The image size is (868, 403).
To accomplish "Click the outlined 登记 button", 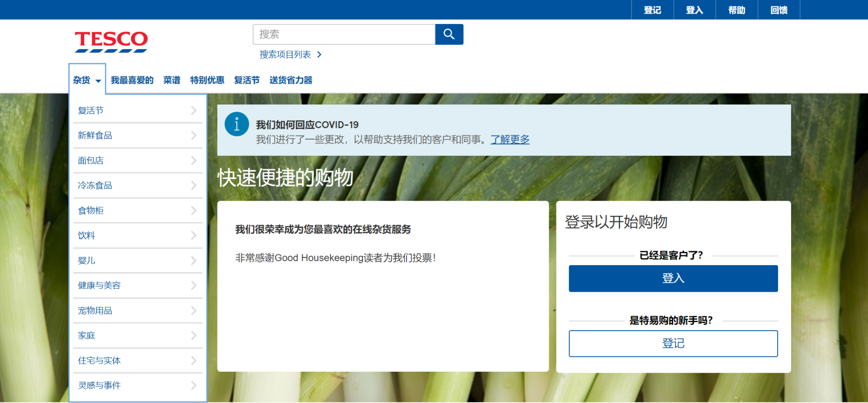I will [673, 344].
